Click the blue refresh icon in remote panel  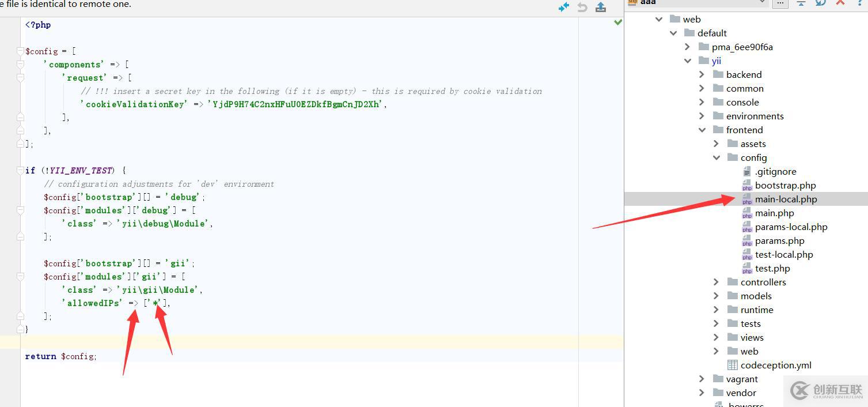click(821, 2)
